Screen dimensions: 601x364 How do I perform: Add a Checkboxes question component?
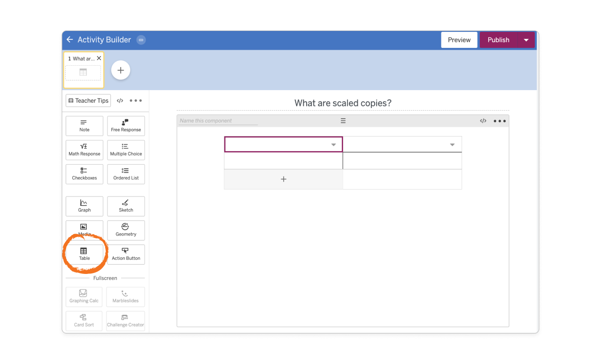coord(84,174)
